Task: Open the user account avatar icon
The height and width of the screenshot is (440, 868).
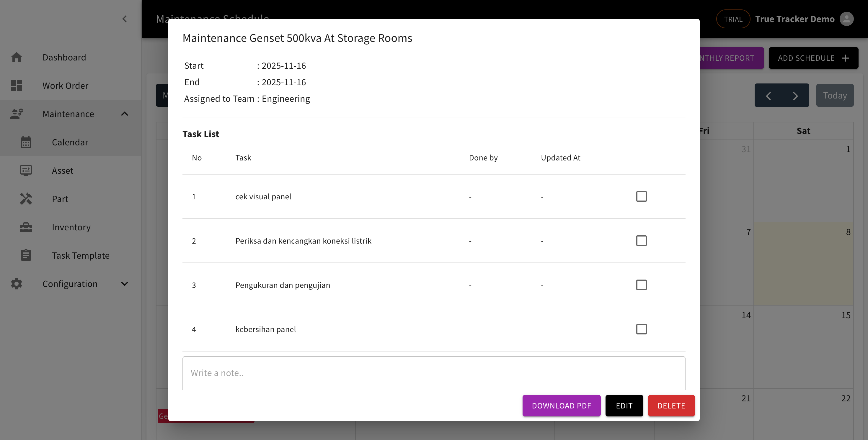Action: pos(846,19)
